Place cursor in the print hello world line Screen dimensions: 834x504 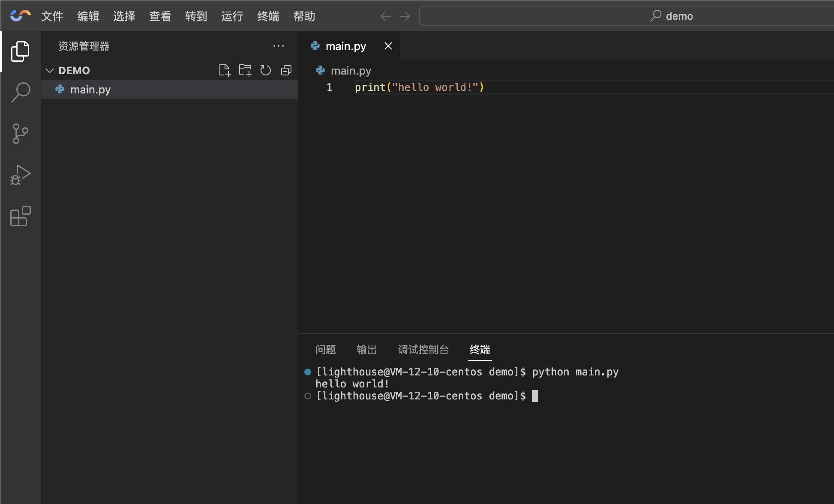pos(419,87)
